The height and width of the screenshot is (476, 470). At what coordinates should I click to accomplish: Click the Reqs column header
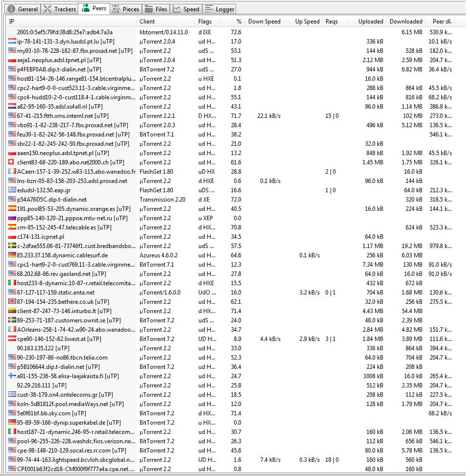pyautogui.click(x=335, y=21)
